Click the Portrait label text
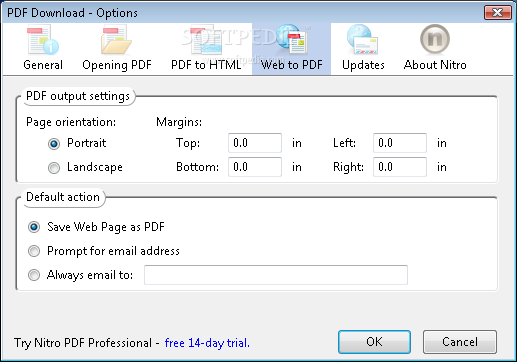The image size is (517, 362). 87,143
